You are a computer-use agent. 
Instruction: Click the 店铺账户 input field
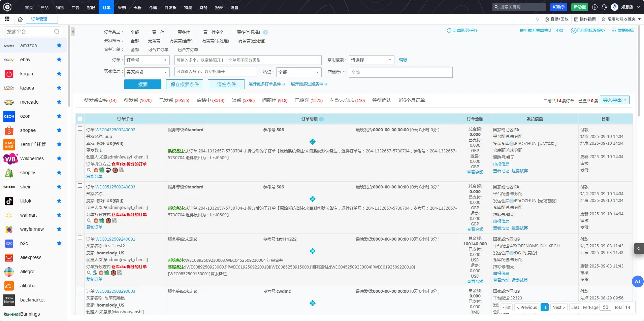point(401,72)
